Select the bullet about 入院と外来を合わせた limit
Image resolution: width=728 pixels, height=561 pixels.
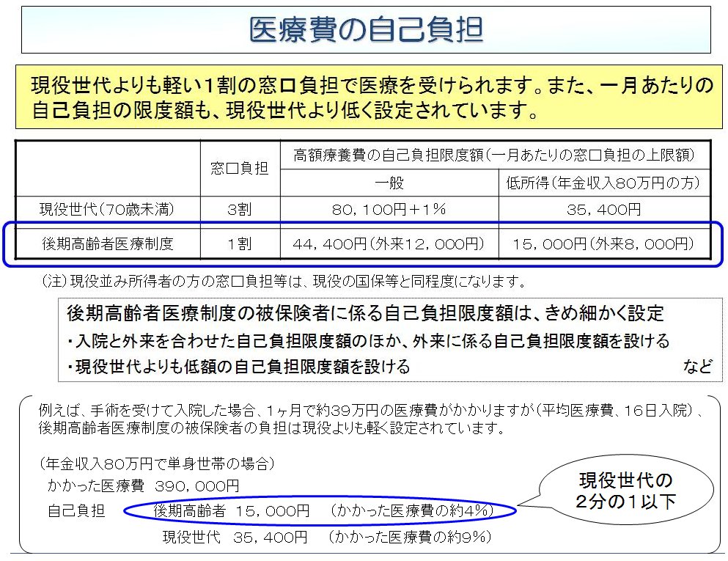click(x=368, y=341)
